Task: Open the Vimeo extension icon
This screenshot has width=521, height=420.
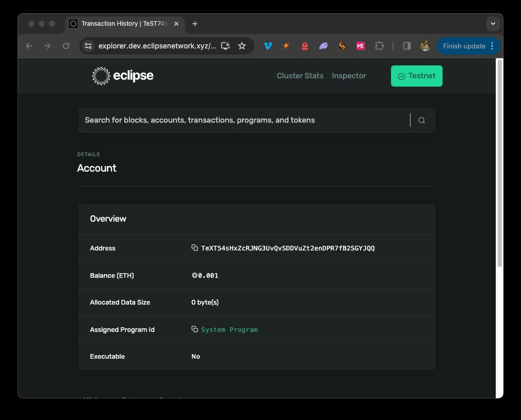Action: point(268,46)
